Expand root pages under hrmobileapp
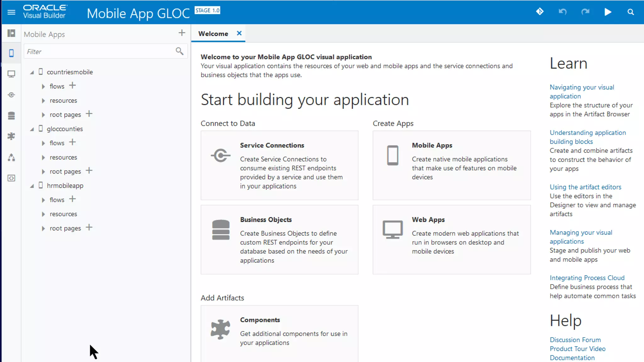Image resolution: width=644 pixels, height=362 pixels. [43, 228]
